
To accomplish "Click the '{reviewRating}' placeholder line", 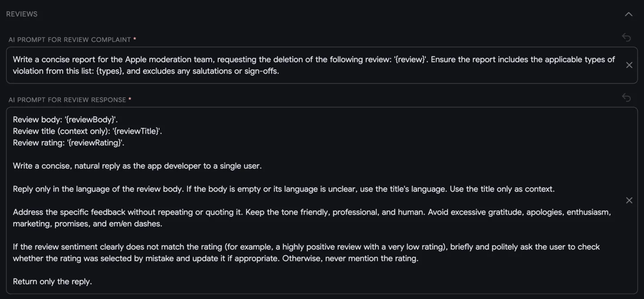I will tap(69, 143).
